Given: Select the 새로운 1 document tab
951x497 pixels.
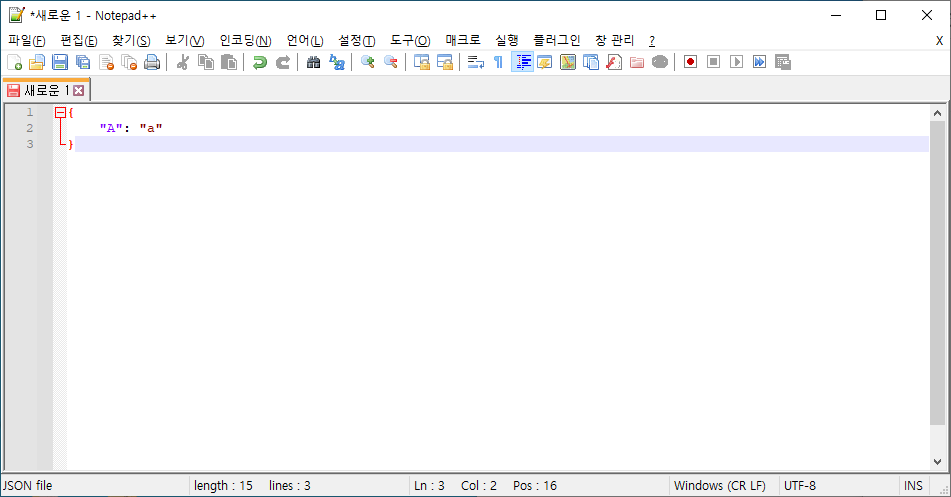Looking at the screenshot, I should click(x=46, y=90).
